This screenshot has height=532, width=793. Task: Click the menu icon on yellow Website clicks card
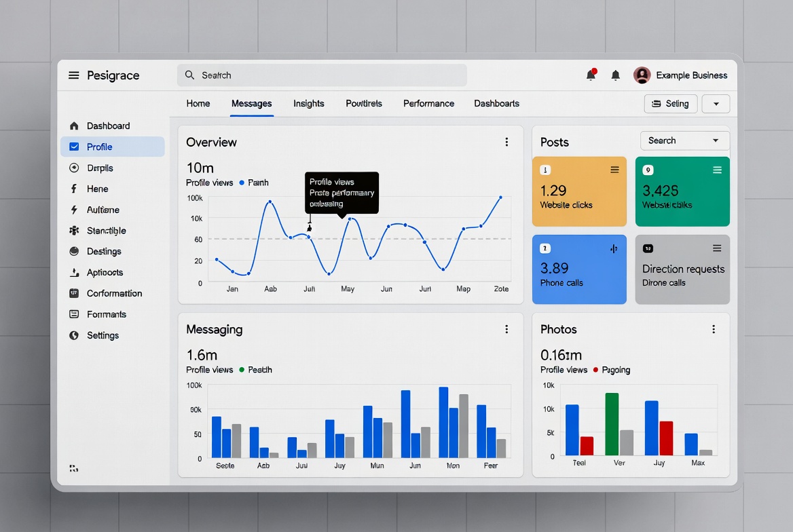click(x=614, y=170)
